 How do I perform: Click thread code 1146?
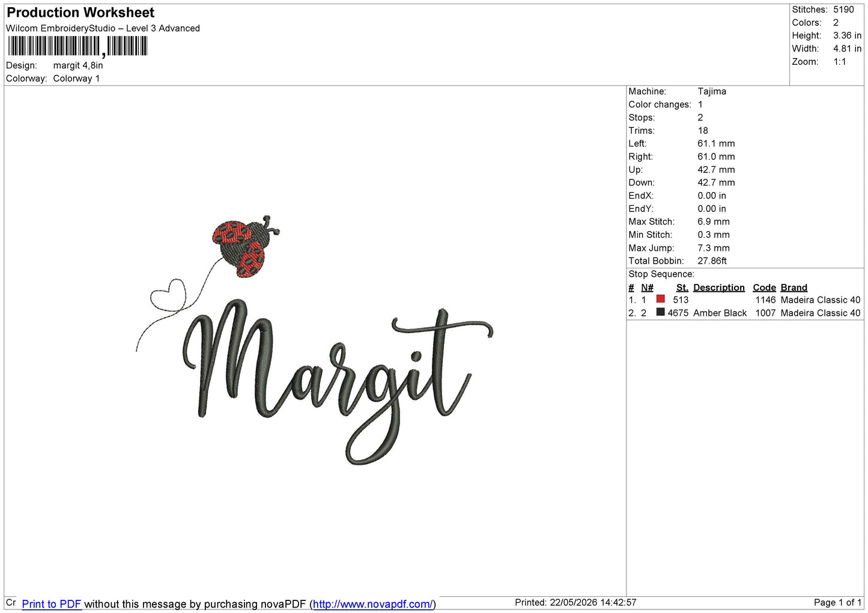tap(766, 300)
